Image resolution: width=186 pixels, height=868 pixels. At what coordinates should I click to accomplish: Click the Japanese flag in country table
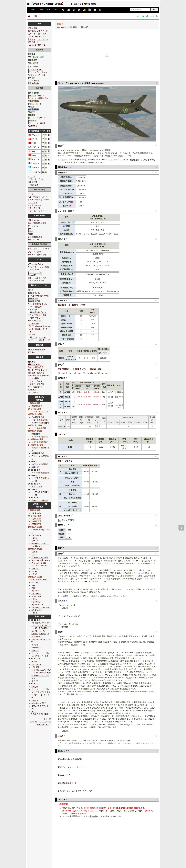pyautogui.click(x=30, y=151)
